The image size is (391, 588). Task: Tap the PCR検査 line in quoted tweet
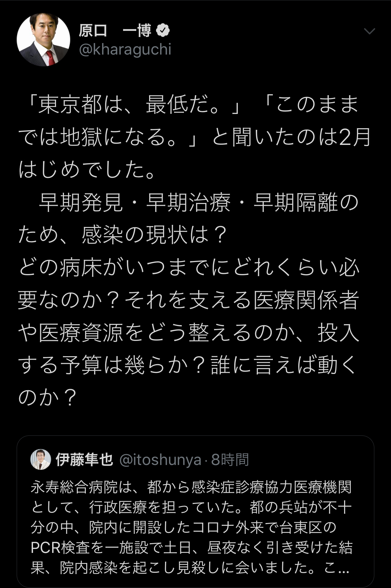tap(191, 548)
